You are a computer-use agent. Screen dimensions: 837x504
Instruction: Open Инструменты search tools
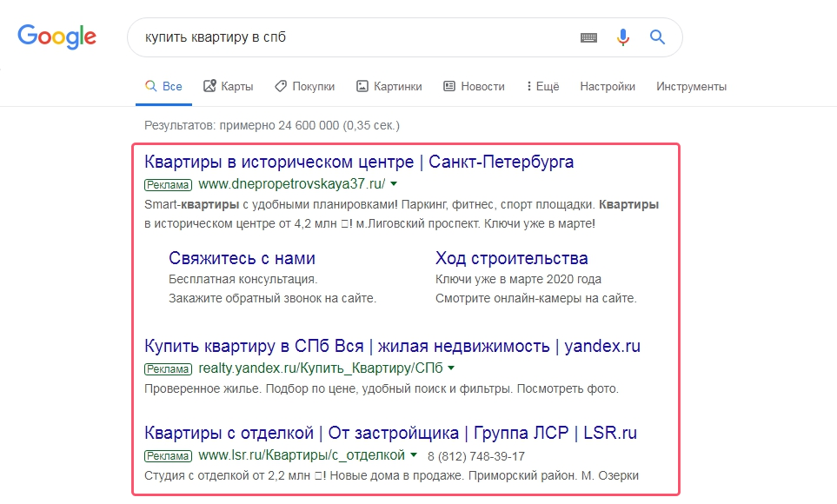(x=691, y=87)
